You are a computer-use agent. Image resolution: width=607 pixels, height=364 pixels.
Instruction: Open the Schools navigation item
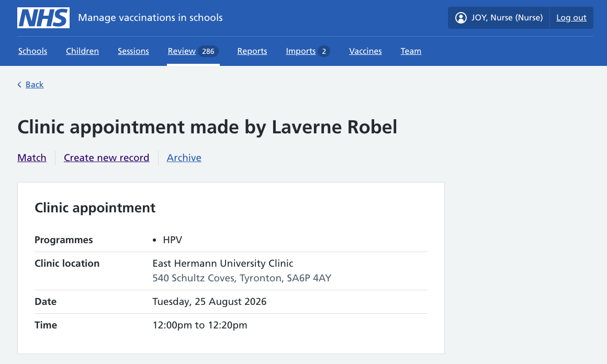32,51
